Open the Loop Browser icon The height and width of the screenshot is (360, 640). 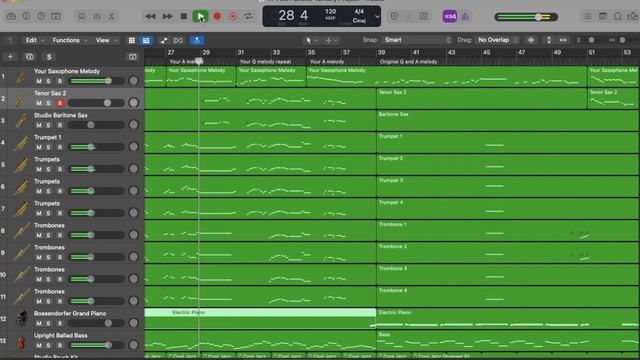click(618, 16)
